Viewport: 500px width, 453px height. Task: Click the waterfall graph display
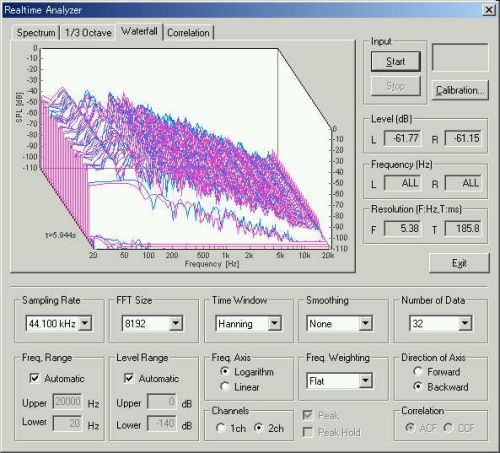click(183, 156)
